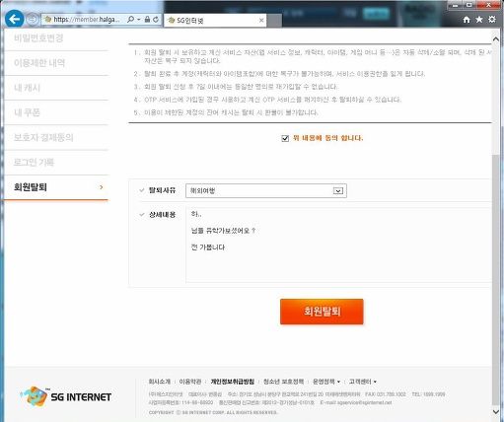Open the blank new tab button

[274, 21]
